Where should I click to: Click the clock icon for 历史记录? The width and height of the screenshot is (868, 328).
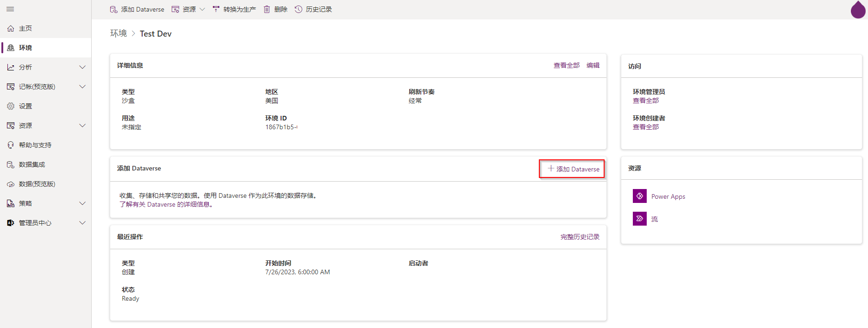[x=299, y=9]
